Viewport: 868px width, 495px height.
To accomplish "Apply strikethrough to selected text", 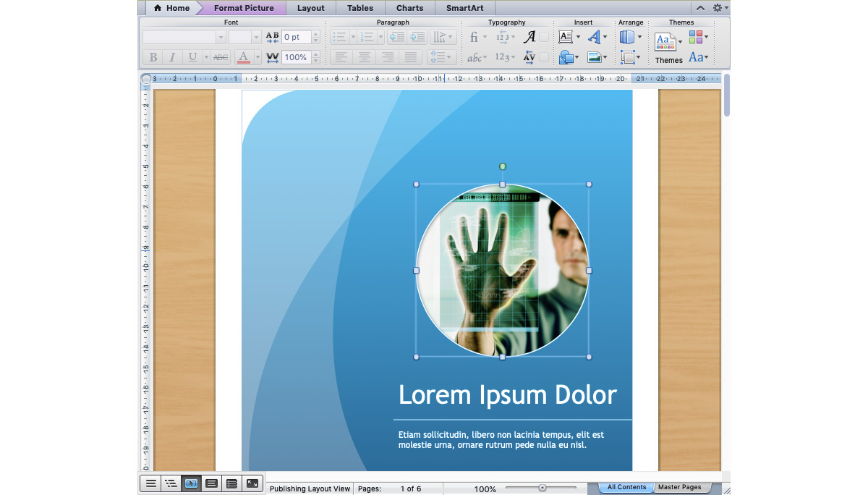I will (220, 56).
